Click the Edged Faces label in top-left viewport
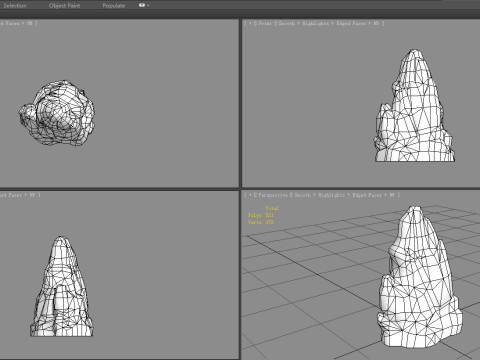480x360 pixels. click(11, 23)
